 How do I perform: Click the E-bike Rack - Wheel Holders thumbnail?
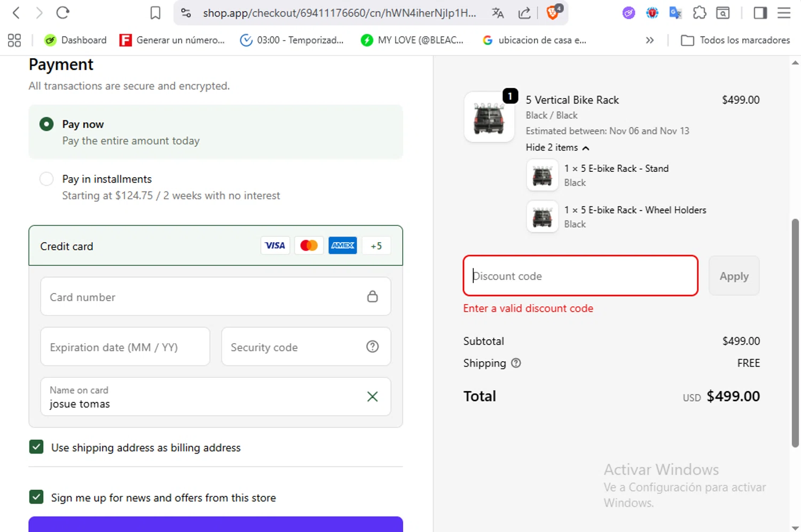(543, 217)
